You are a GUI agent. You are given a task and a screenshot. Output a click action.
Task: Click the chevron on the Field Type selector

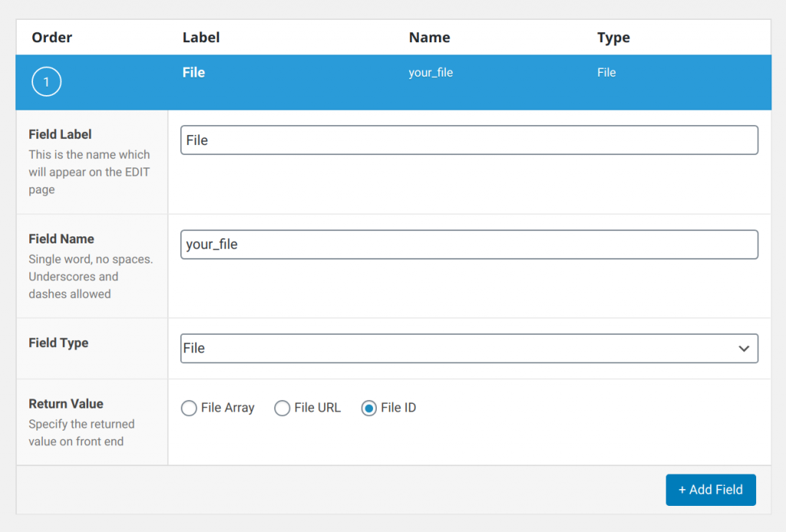744,349
